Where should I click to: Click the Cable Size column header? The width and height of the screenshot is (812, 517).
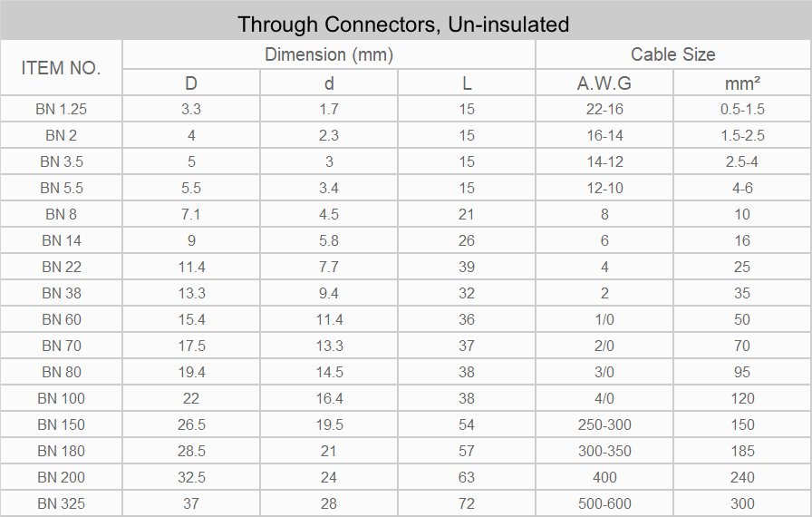673,54
